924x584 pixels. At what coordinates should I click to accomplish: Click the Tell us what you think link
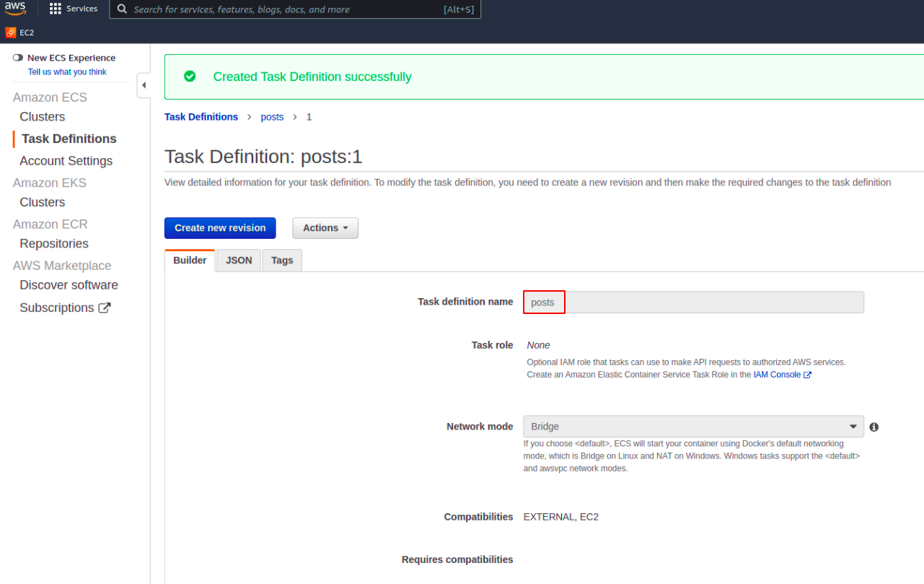tap(66, 71)
